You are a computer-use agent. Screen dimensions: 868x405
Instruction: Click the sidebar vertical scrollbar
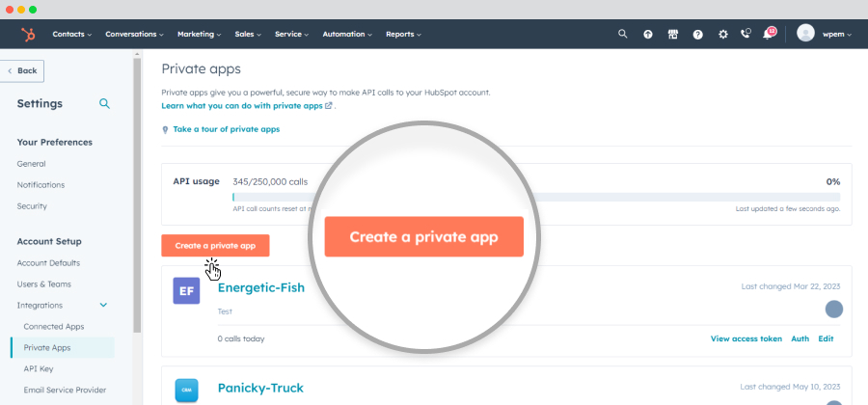tap(137, 194)
